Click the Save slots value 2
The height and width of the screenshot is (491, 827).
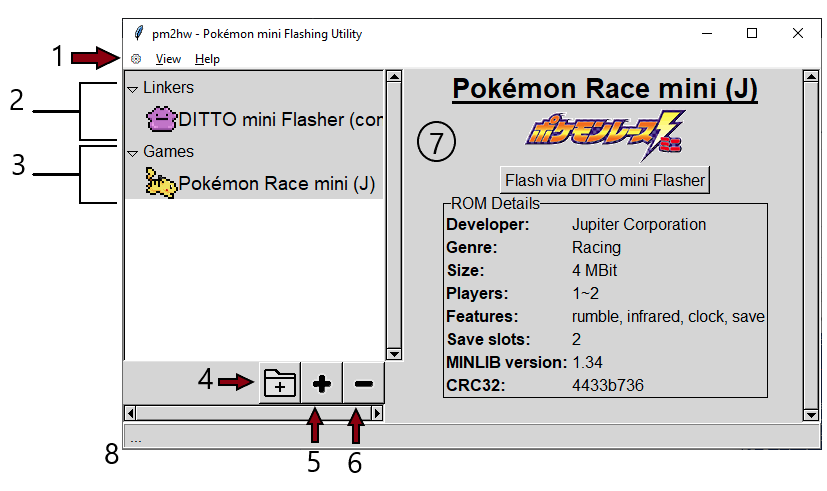point(576,339)
